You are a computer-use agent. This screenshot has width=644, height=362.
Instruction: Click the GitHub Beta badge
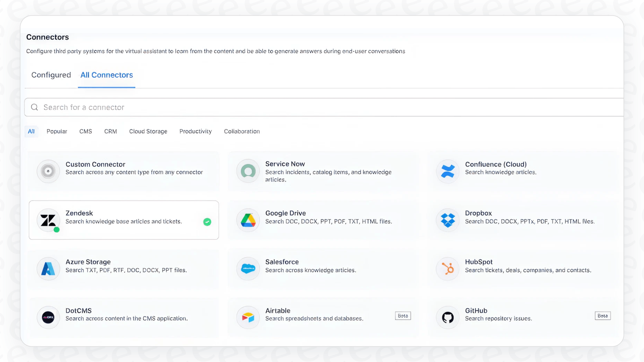pyautogui.click(x=603, y=316)
